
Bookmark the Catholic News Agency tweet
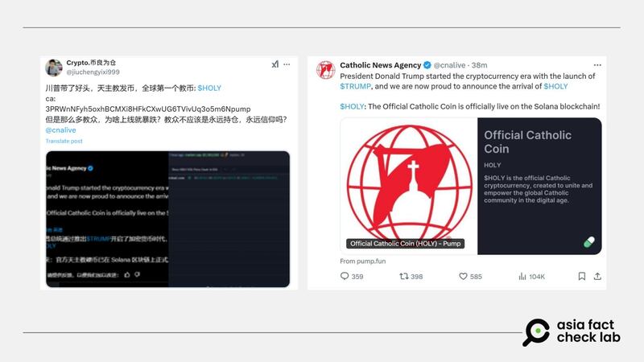[x=581, y=276]
